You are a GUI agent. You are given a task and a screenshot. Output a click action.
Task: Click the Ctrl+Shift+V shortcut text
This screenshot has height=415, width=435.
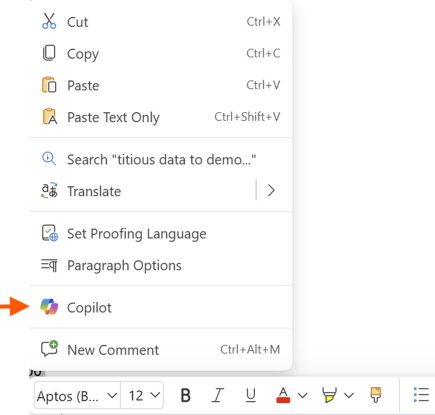[247, 117]
